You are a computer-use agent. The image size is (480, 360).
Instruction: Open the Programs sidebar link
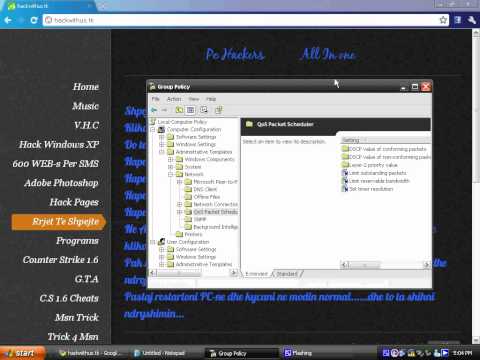click(x=77, y=241)
